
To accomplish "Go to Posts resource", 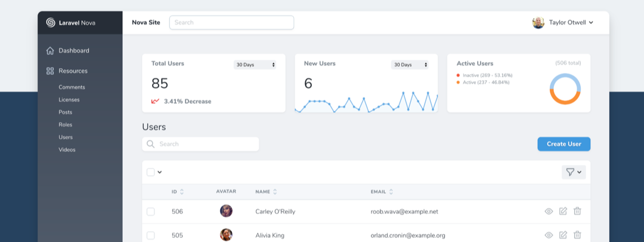I will (66, 112).
